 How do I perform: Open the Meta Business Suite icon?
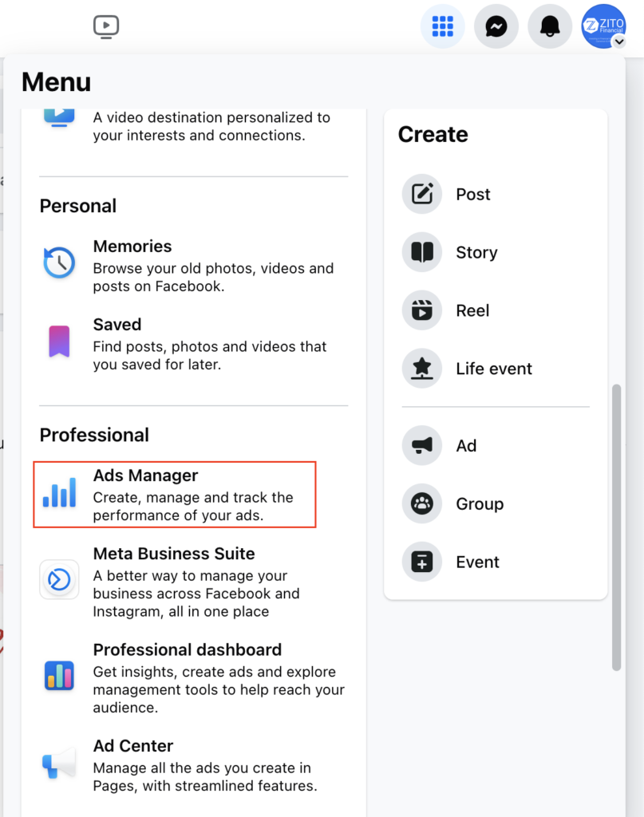pos(59,579)
